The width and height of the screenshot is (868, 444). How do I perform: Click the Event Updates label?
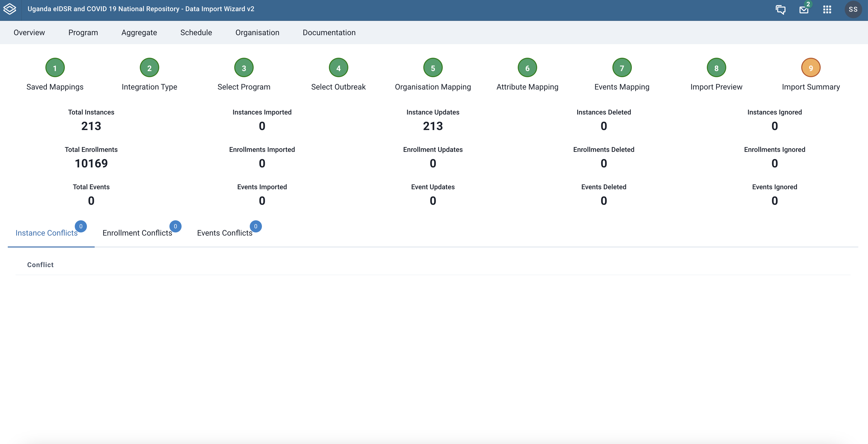pyautogui.click(x=433, y=187)
